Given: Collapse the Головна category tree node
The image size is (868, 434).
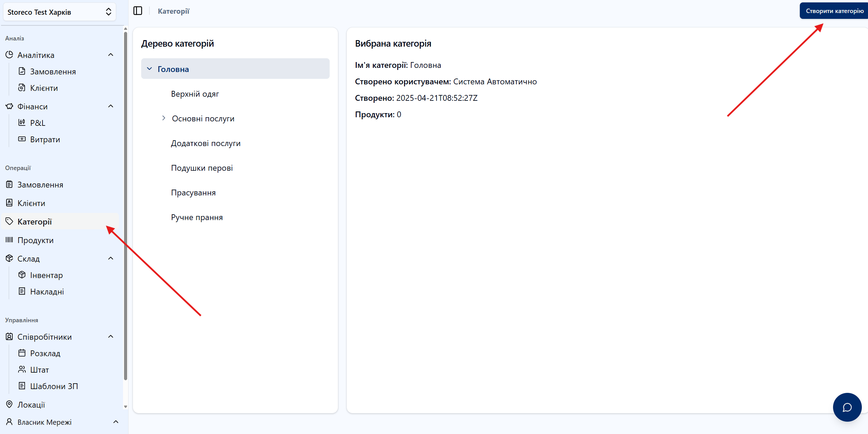Looking at the screenshot, I should click(x=149, y=69).
